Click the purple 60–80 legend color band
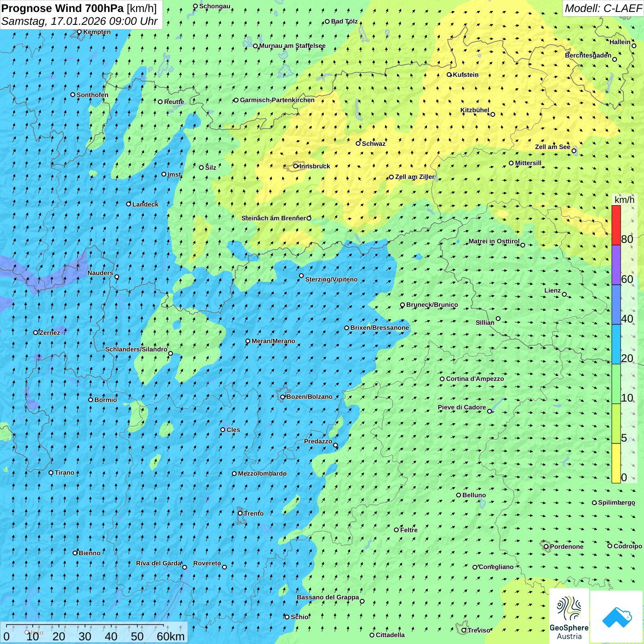The image size is (644, 644). [x=616, y=265]
